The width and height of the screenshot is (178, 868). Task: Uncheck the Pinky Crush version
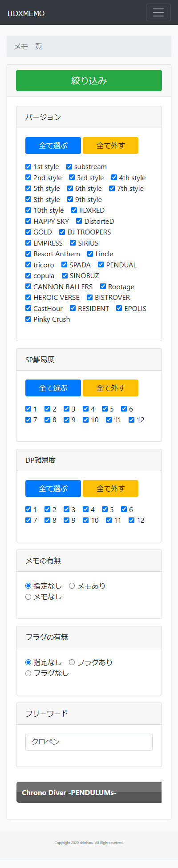pyautogui.click(x=28, y=319)
